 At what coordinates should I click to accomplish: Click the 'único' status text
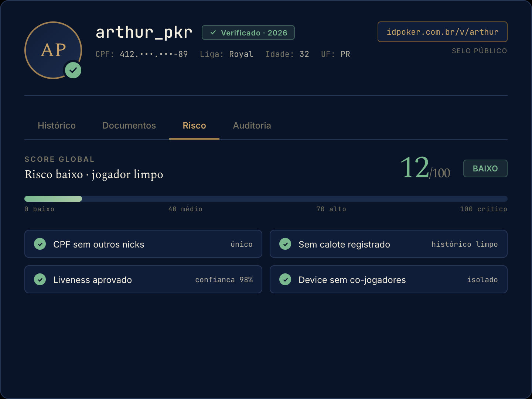coord(242,244)
